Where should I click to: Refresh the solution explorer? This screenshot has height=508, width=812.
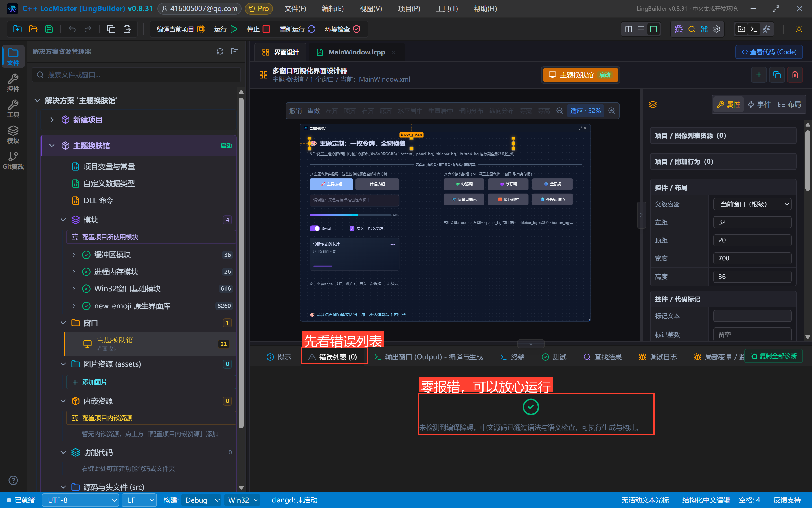[x=220, y=51]
